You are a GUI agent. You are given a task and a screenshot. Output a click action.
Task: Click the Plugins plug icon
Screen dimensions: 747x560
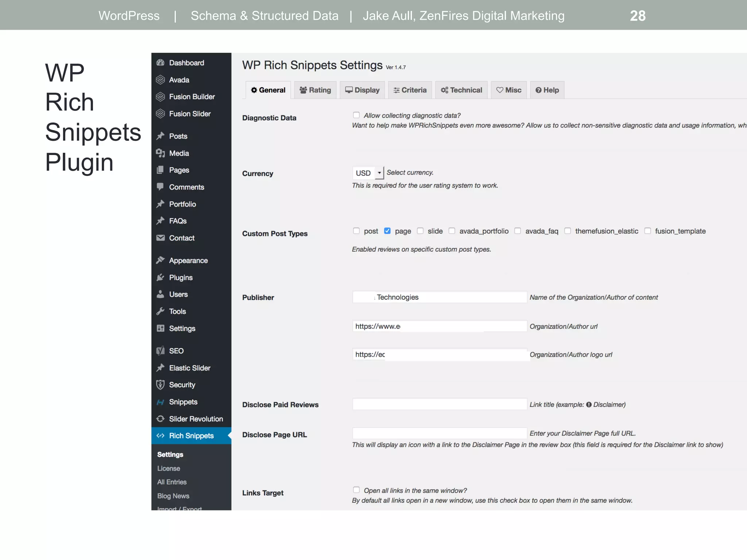160,277
